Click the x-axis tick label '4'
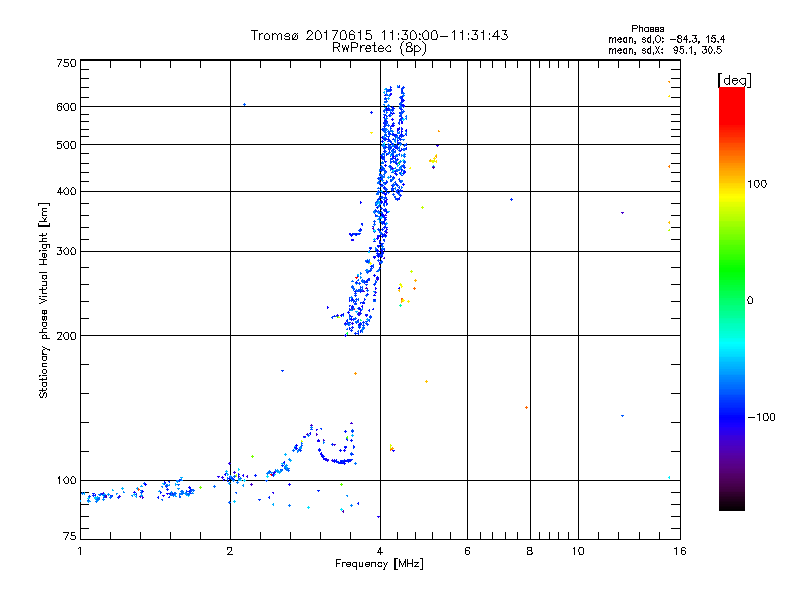Image resolution: width=800 pixels, height=600 pixels. click(x=380, y=551)
